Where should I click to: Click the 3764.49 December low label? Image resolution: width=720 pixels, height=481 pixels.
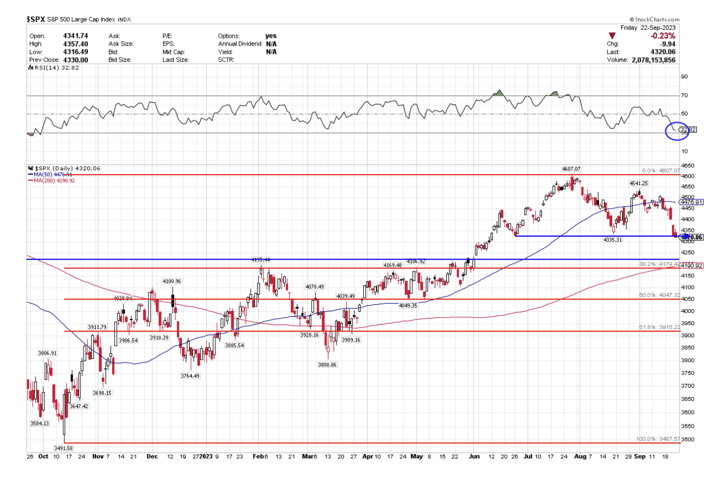190,376
